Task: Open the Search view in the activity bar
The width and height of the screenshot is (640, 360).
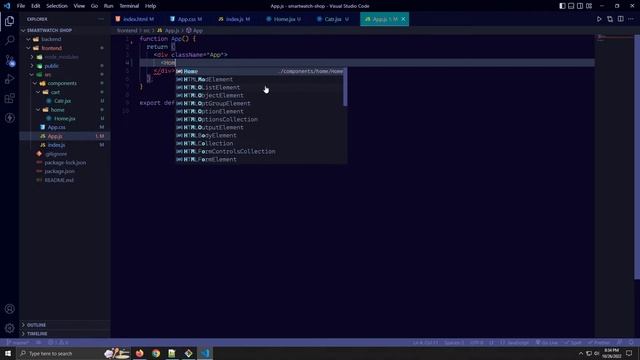Action: 9,40
